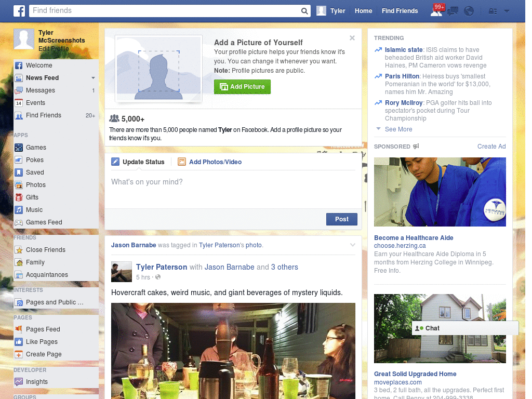The height and width of the screenshot is (399, 532).
Task: Click the green Add Picture button
Action: (242, 87)
